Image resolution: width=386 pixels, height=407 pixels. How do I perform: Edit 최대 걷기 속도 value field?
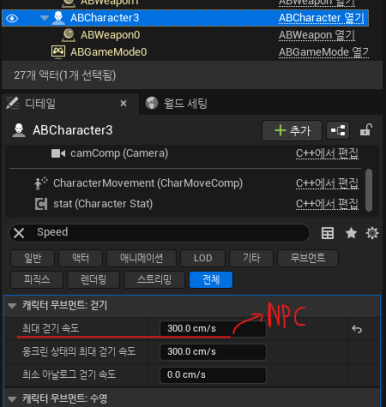[x=213, y=329]
